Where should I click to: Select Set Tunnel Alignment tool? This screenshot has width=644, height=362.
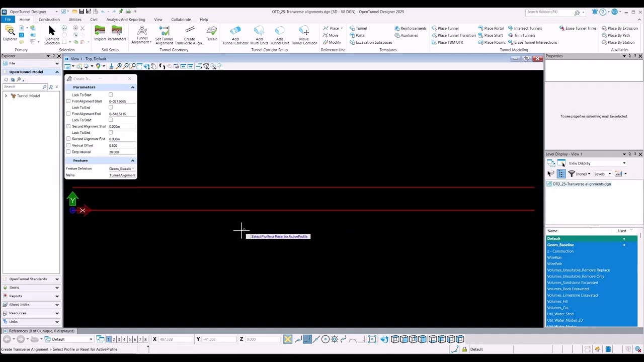[164, 35]
